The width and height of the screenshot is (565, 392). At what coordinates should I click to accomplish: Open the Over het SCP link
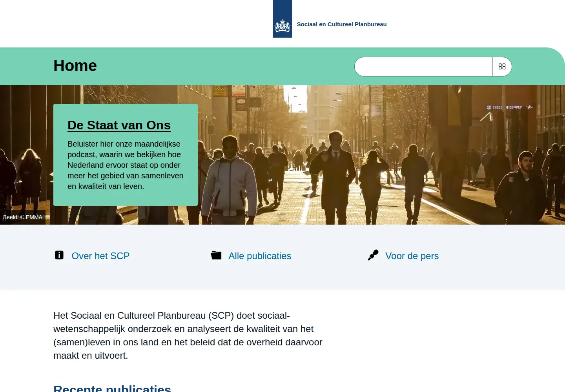tap(100, 256)
